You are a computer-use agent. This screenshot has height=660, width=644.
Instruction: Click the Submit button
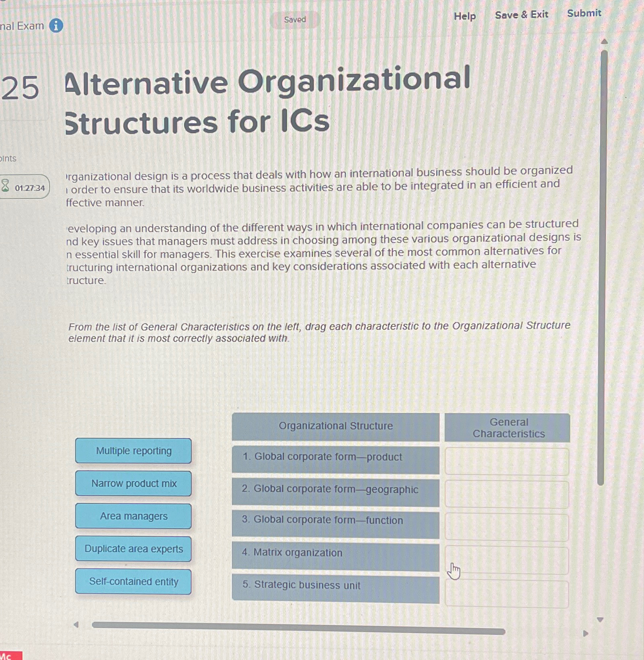tap(584, 13)
